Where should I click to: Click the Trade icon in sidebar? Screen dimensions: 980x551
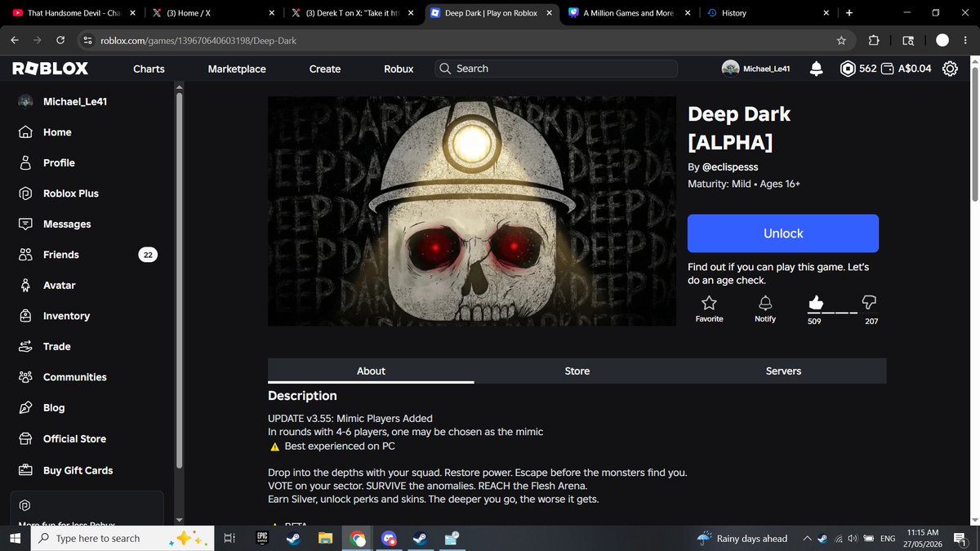[26, 346]
